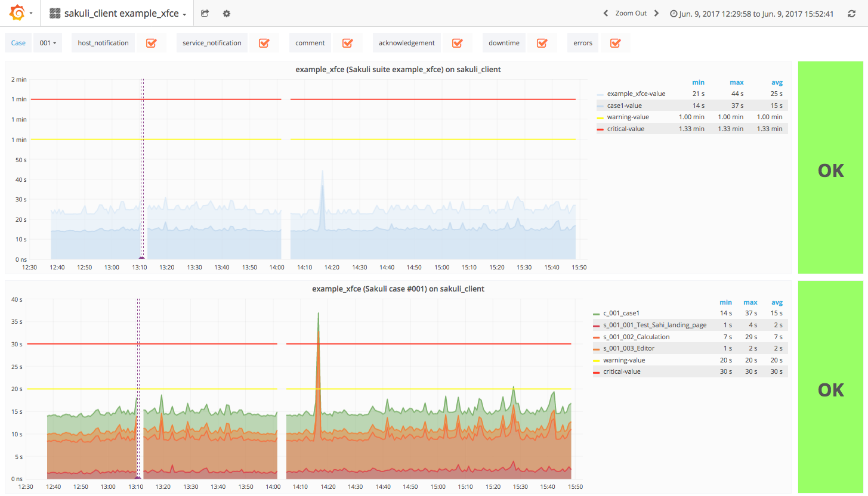Toggle comment annotation checkbox

coord(347,43)
